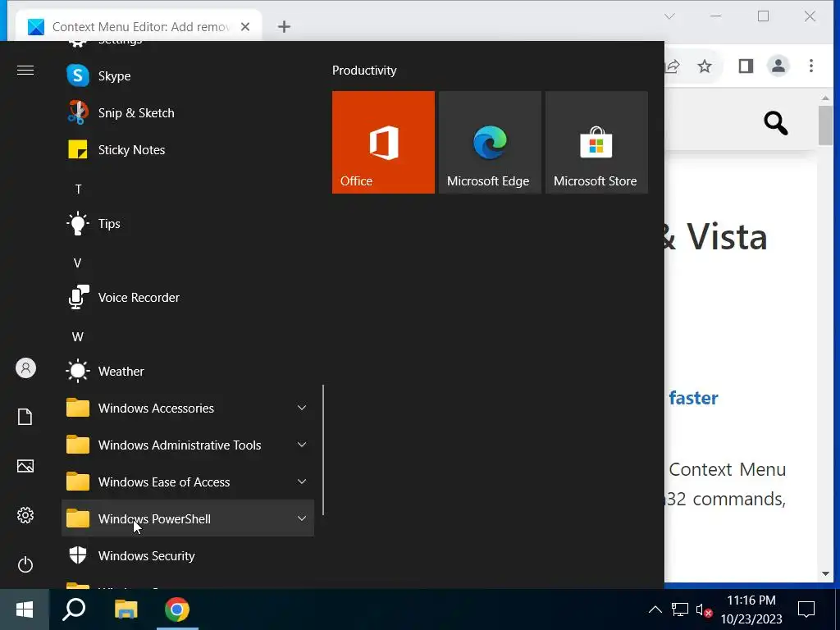
Task: Open File Explorer from the taskbar
Action: (126, 609)
